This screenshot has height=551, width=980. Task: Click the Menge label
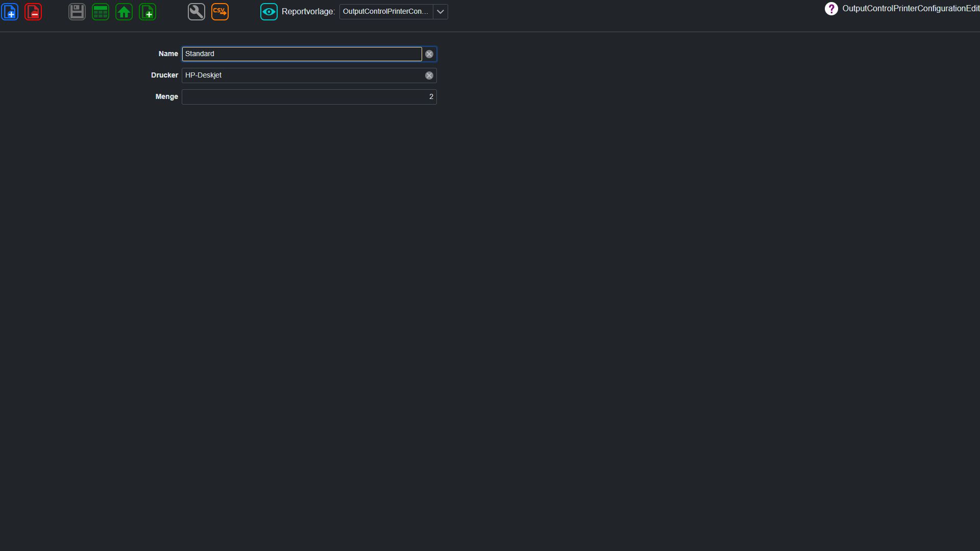point(167,97)
